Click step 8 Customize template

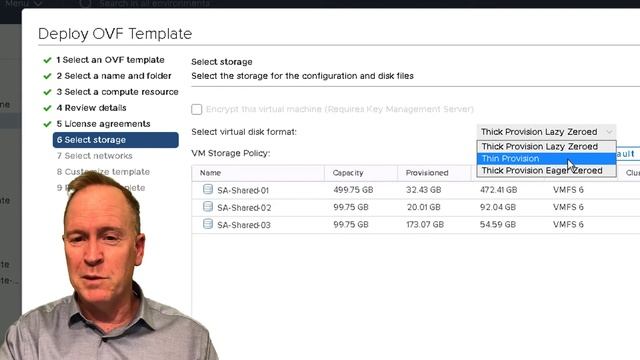click(x=103, y=171)
